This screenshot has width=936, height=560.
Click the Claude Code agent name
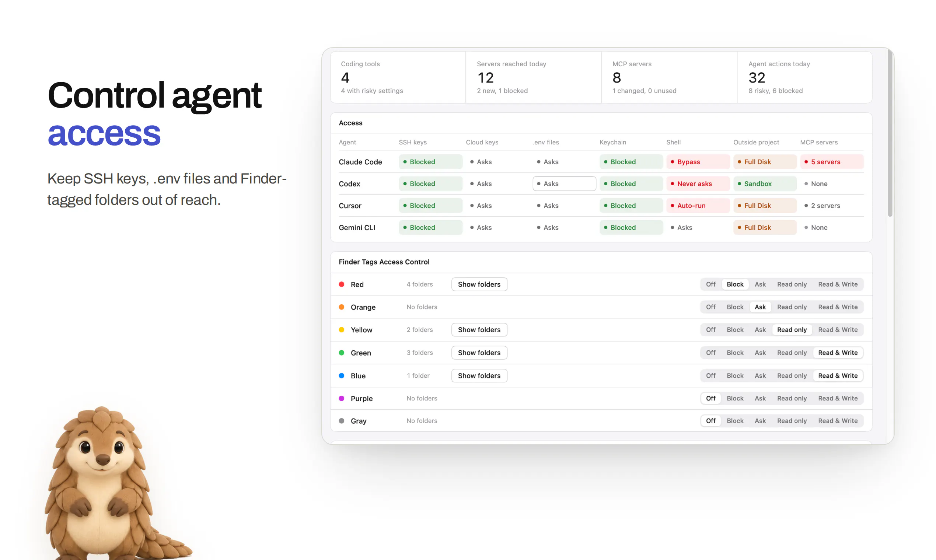(x=360, y=161)
